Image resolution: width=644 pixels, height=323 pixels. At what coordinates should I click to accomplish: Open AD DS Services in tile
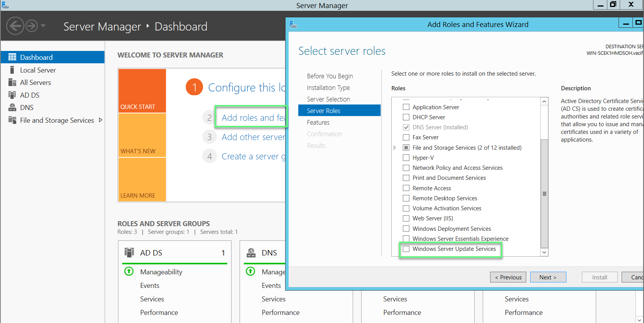pos(152,299)
